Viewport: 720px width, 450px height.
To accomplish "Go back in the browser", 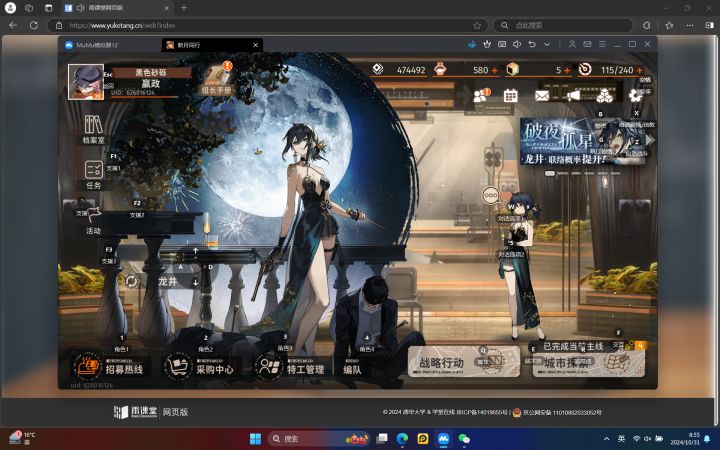I will point(13,25).
